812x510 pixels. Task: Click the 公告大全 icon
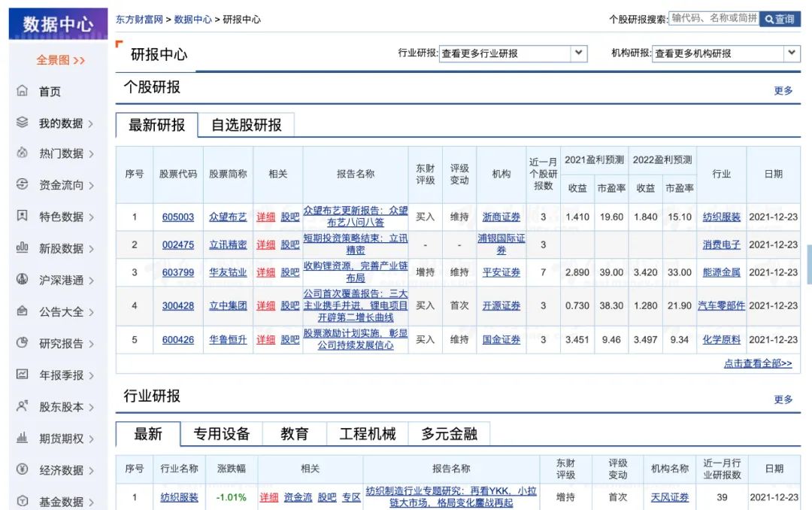click(23, 311)
